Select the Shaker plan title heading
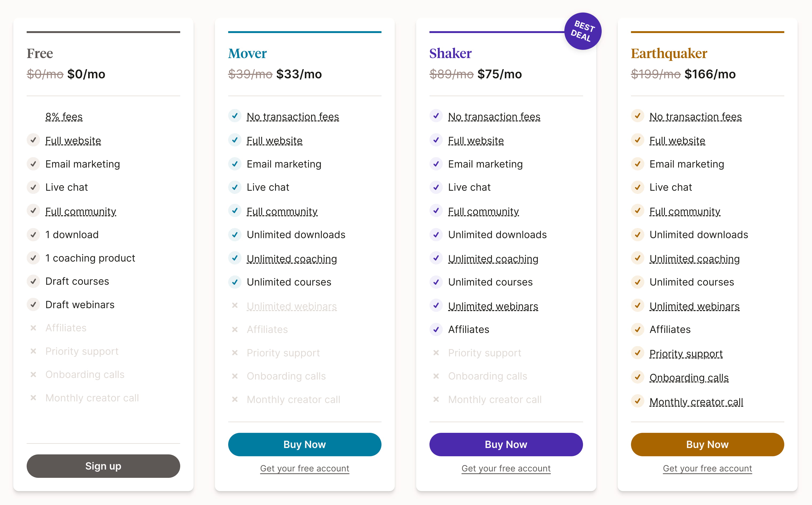 point(450,54)
